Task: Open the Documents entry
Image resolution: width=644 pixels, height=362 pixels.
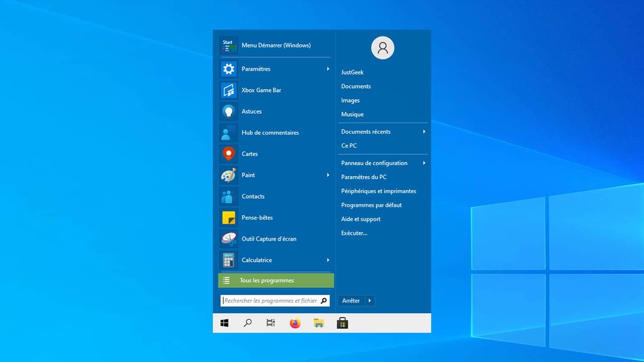Action: [x=356, y=86]
